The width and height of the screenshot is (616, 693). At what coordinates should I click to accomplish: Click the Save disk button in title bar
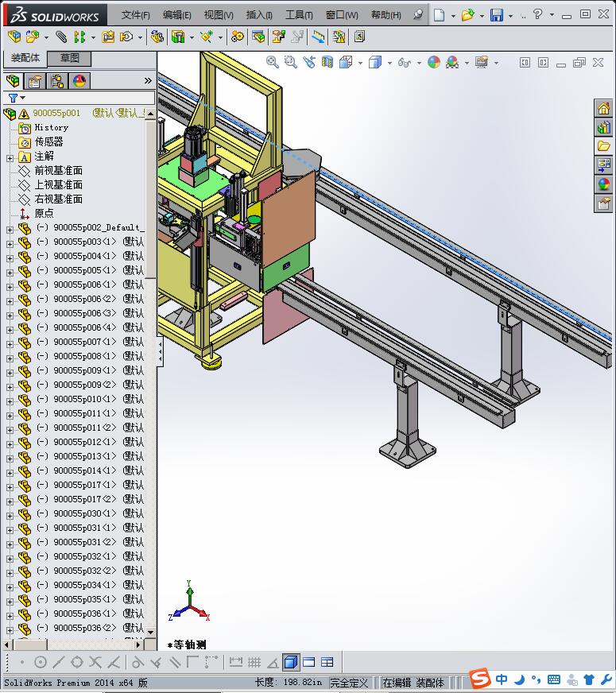tap(497, 15)
